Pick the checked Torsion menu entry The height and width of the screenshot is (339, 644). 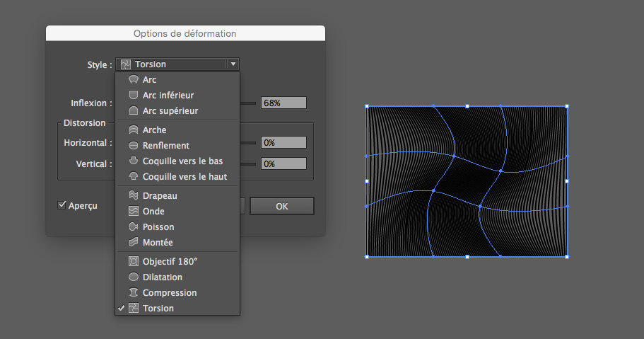(158, 309)
